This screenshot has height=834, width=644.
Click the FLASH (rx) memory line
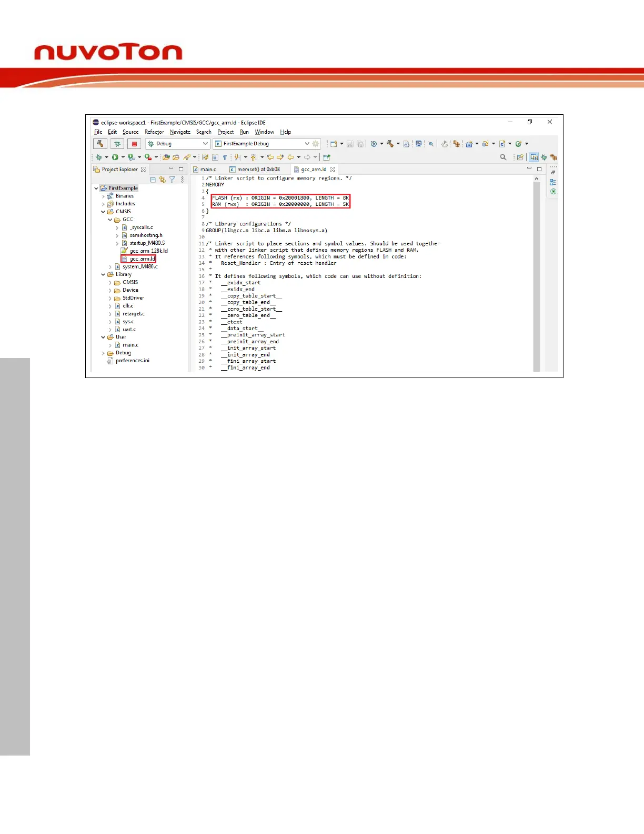pyautogui.click(x=280, y=198)
